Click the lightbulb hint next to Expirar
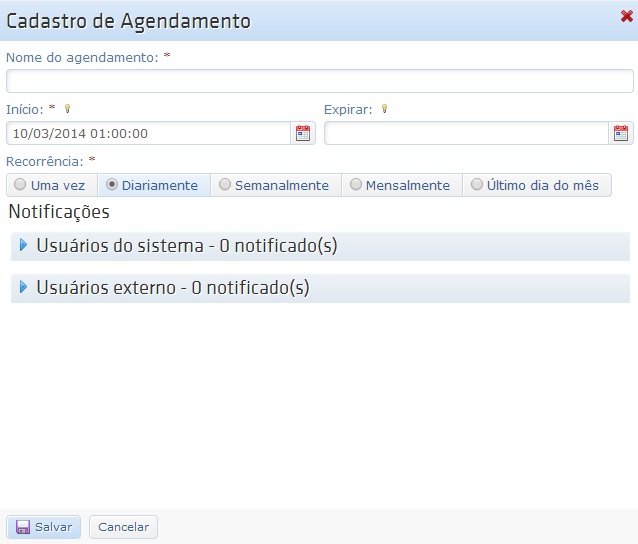 384,109
